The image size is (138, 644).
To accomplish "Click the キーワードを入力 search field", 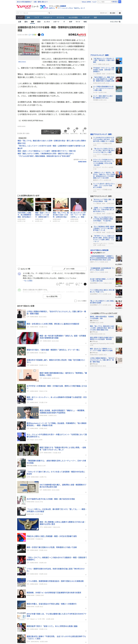I will pyautogui.click(x=33, y=13).
